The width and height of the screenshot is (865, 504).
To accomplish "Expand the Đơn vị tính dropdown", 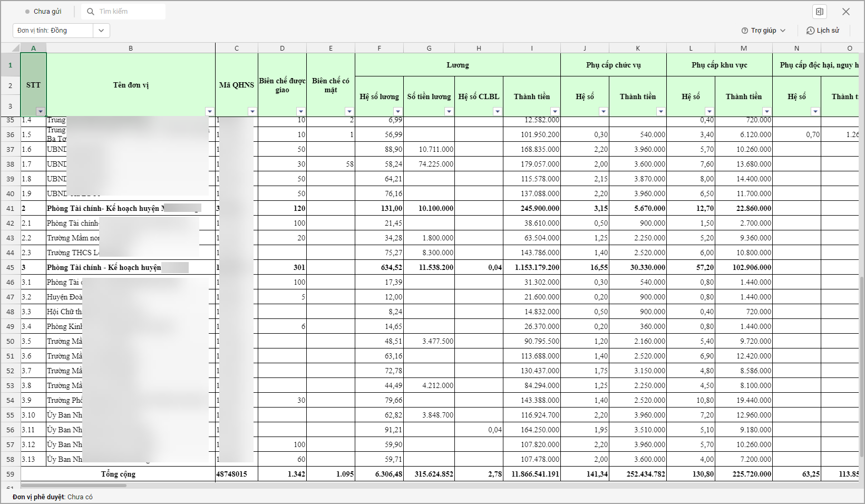I will click(101, 31).
